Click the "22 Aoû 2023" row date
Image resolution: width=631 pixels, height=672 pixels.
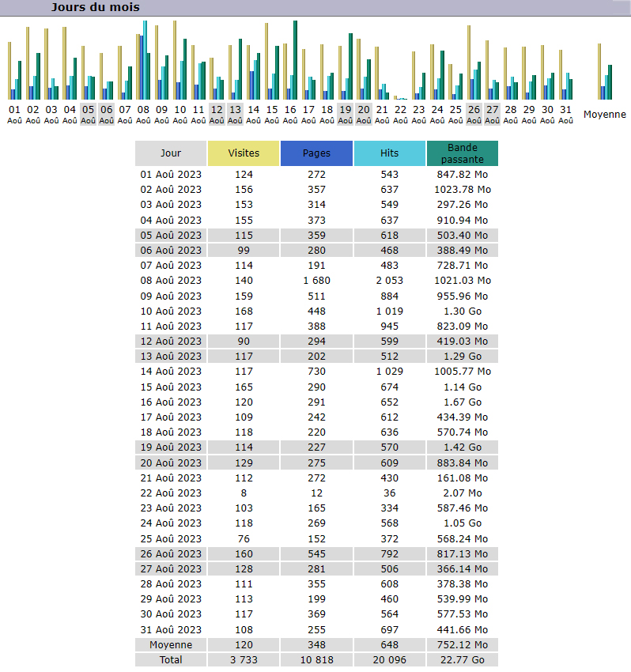(x=171, y=493)
